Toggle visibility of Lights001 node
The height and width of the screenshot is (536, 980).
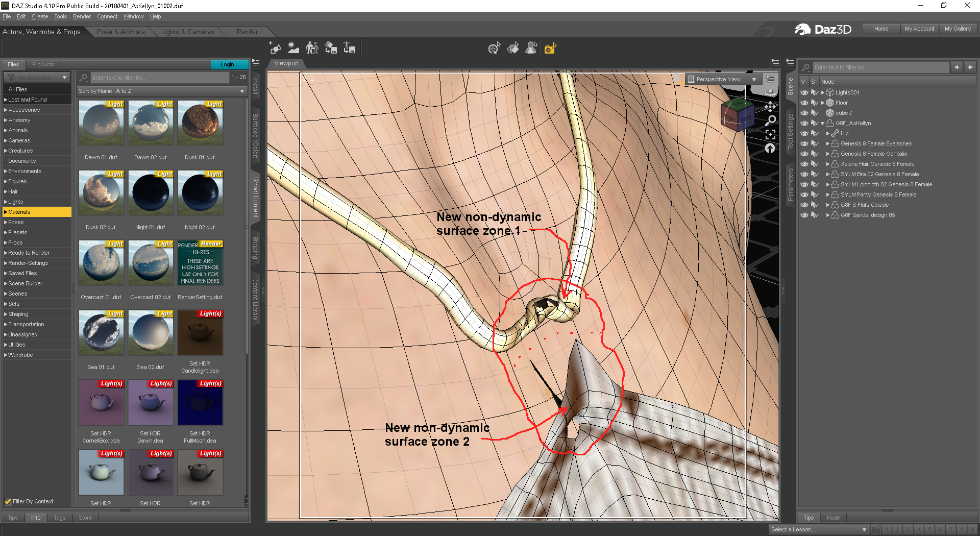[x=804, y=92]
